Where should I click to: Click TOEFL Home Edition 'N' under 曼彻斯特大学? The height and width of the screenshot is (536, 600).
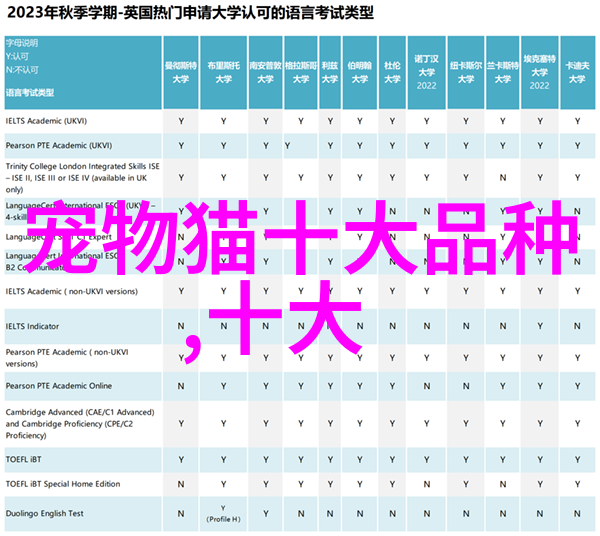coord(181,484)
